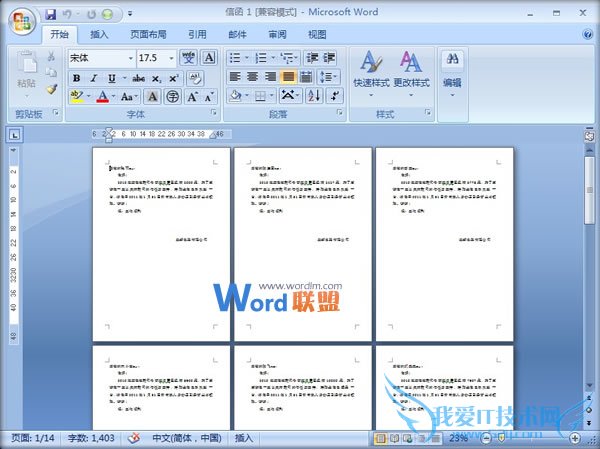Open the Font dialog launcher
The width and height of the screenshot is (600, 449).
214,113
